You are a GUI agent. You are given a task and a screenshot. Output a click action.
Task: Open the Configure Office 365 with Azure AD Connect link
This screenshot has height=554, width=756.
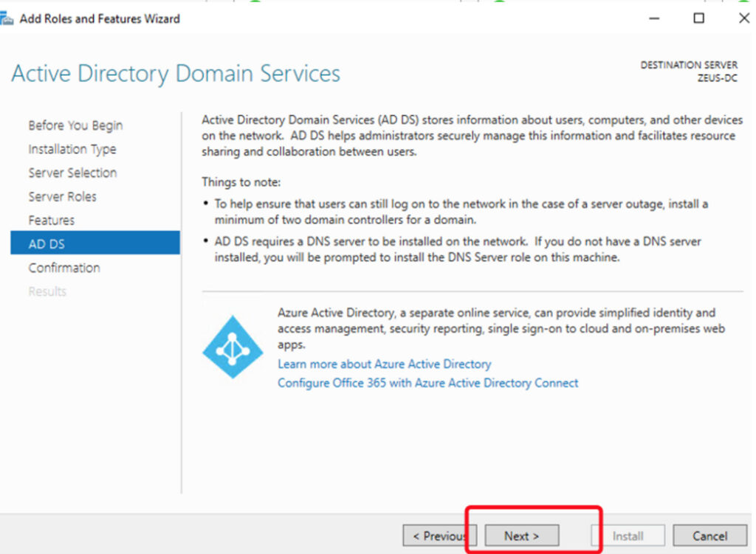[427, 383]
